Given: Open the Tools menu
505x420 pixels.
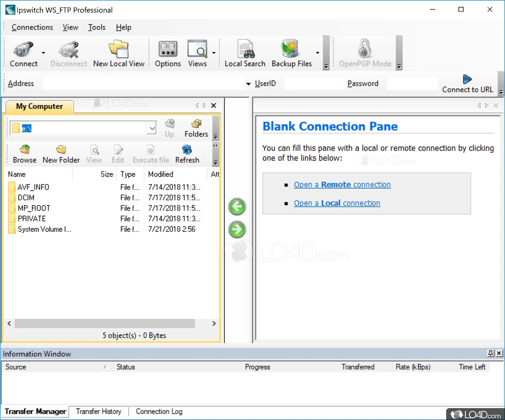Looking at the screenshot, I should pos(97,27).
